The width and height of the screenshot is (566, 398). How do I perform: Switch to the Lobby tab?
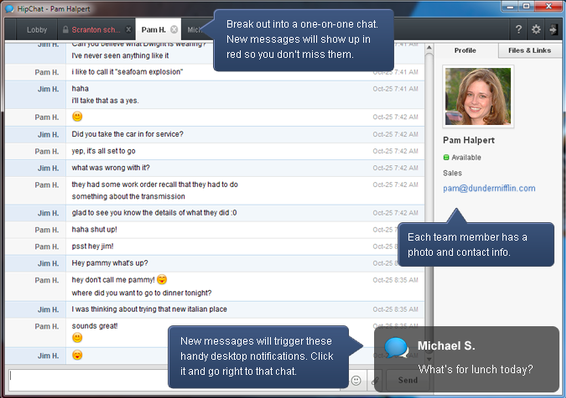click(37, 30)
